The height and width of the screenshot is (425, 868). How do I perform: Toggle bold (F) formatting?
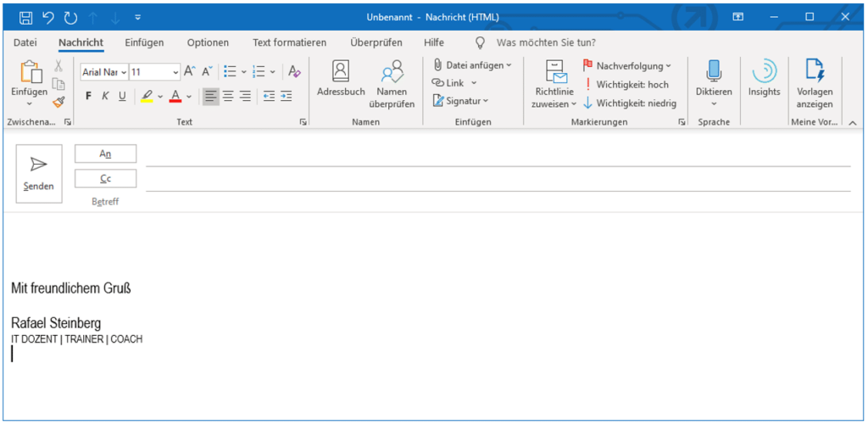pos(88,97)
